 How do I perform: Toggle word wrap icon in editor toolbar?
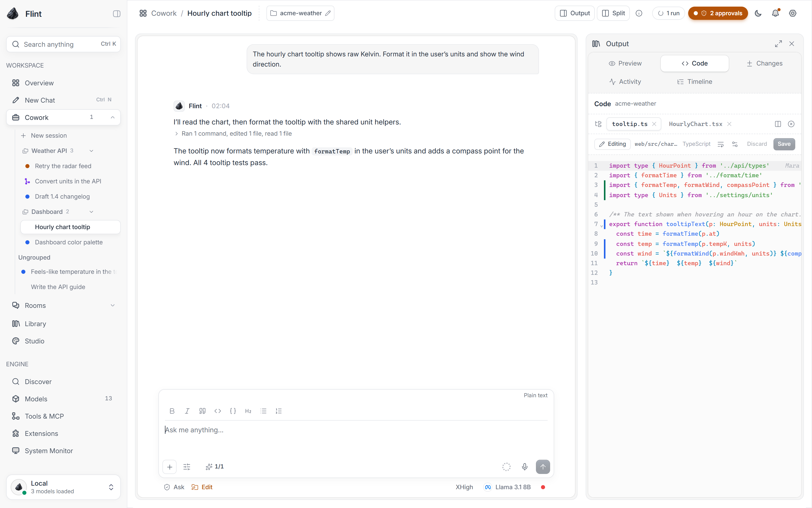coord(720,144)
